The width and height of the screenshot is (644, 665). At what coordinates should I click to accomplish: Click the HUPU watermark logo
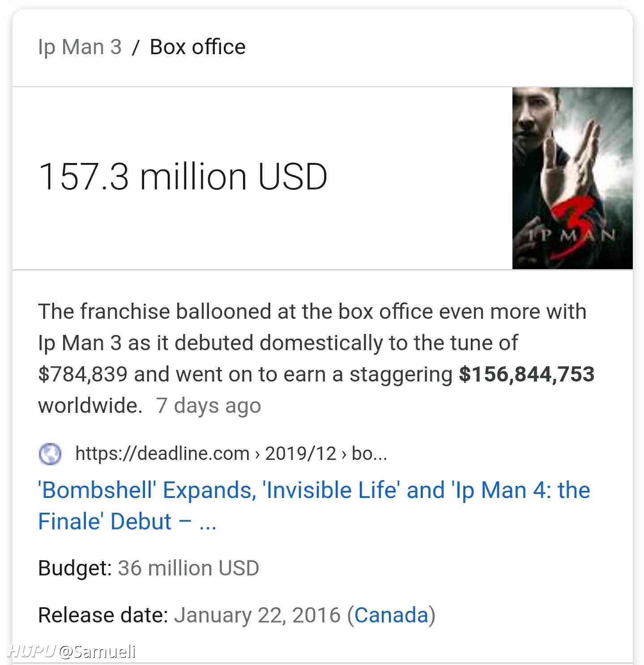point(31,651)
